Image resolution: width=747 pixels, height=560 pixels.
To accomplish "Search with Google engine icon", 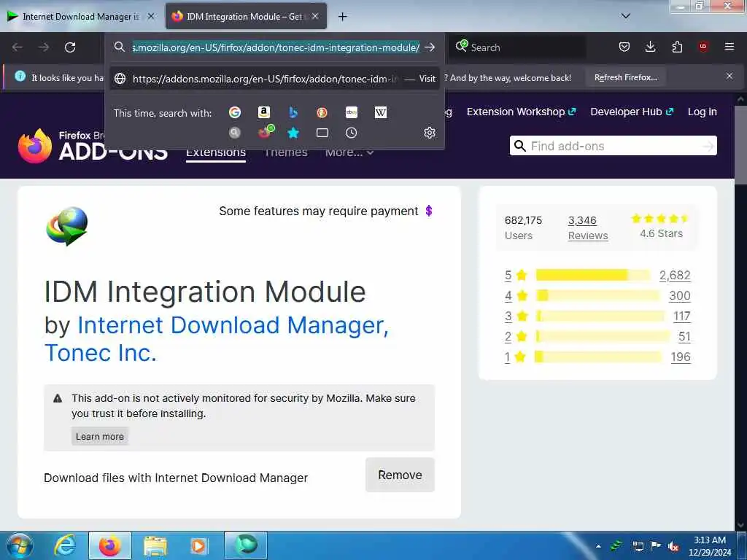I will coord(234,112).
